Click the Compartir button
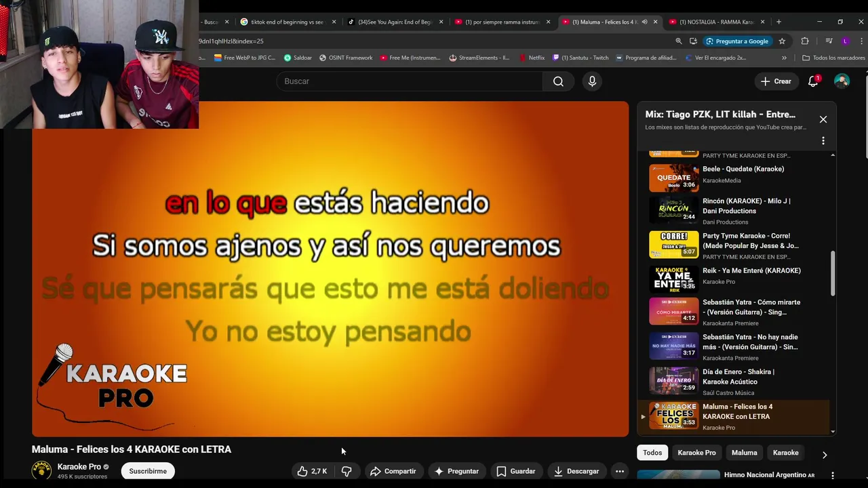Screen dimensions: 868x488 tap(393, 471)
